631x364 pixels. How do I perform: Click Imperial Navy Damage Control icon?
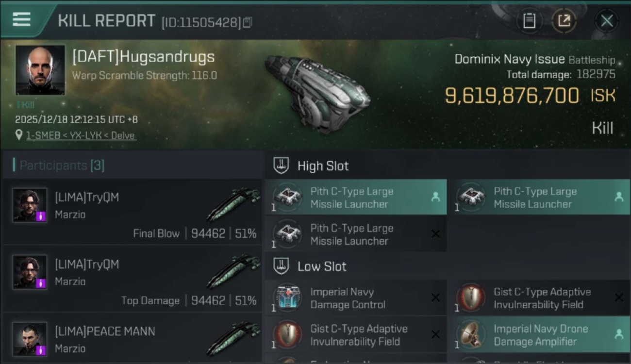coord(288,298)
